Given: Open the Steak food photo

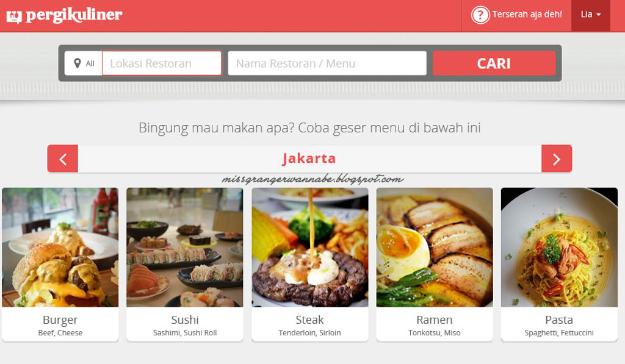Looking at the screenshot, I should click(x=309, y=248).
